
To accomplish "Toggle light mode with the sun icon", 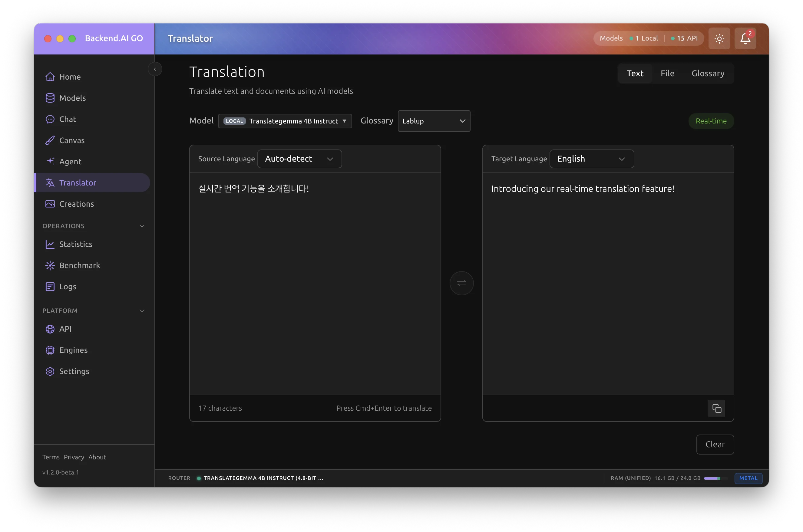I will pyautogui.click(x=719, y=38).
